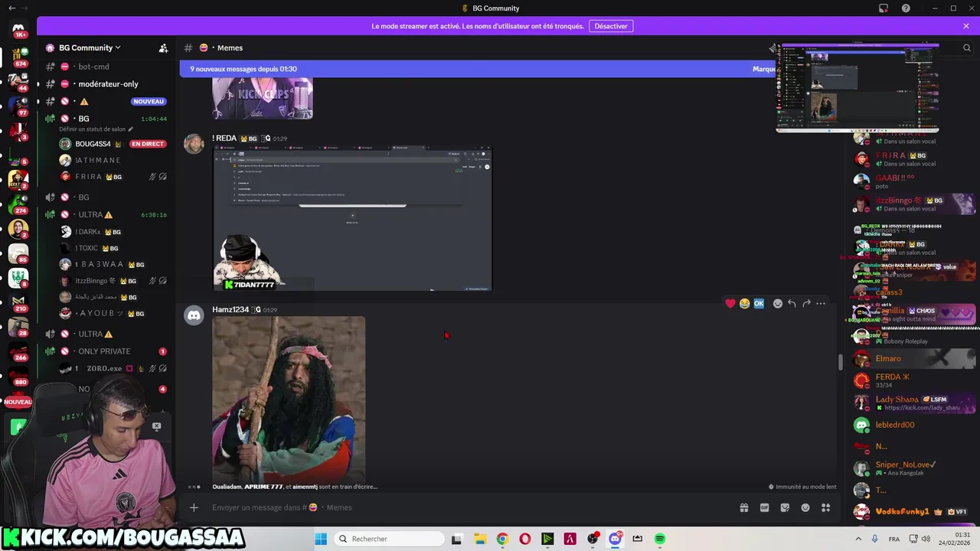Click Désactiver to turn off streamer mode
This screenshot has height=551, width=980.
611,26
